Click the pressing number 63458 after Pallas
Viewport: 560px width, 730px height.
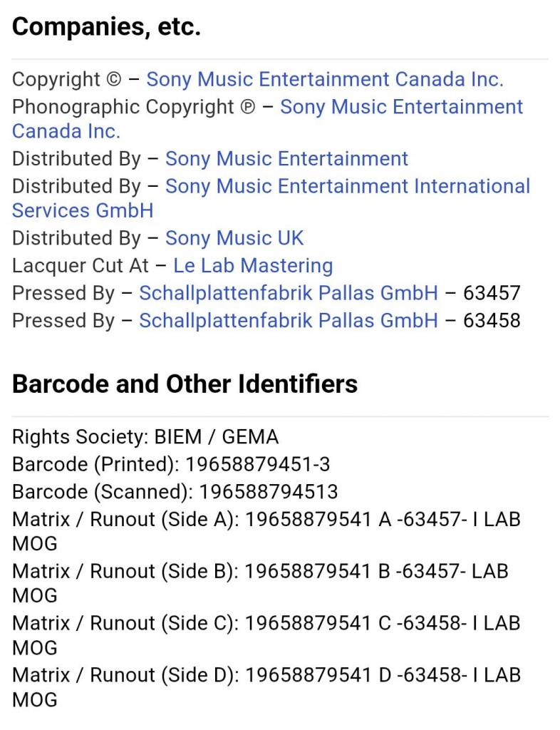(492, 321)
